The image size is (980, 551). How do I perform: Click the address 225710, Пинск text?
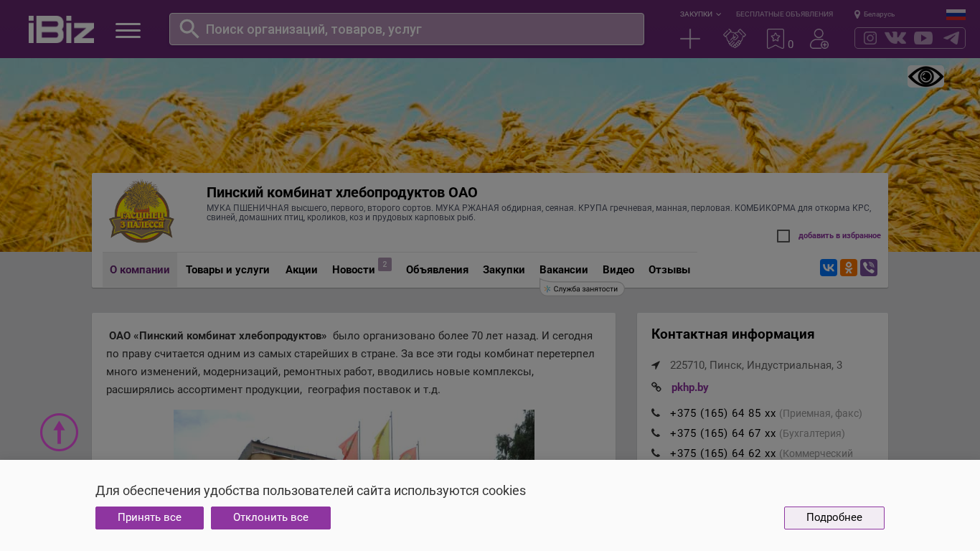pos(756,365)
